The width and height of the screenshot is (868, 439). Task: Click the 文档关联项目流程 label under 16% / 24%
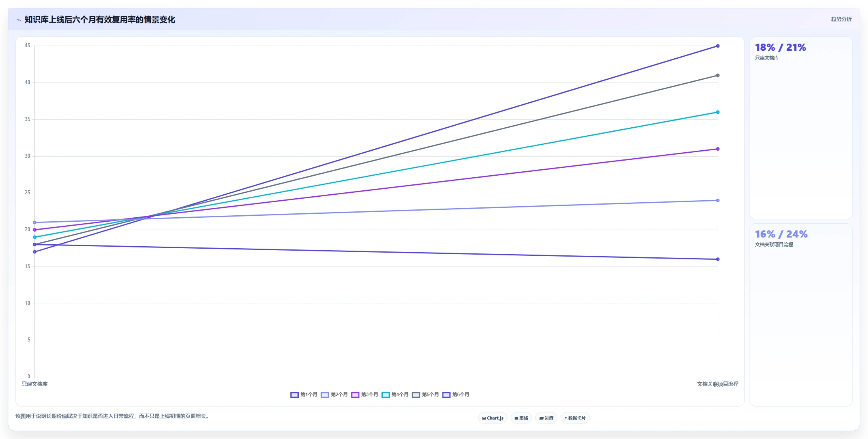coord(774,245)
